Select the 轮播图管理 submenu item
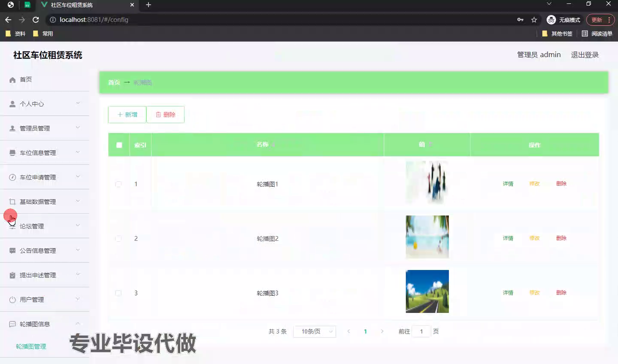Screen dimensions: 618x364 pos(31,346)
